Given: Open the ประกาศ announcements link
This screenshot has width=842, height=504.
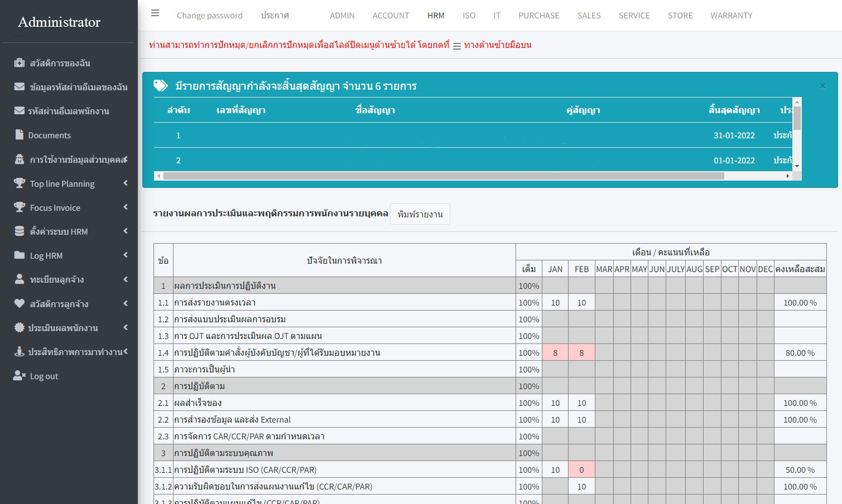Looking at the screenshot, I should coord(275,16).
